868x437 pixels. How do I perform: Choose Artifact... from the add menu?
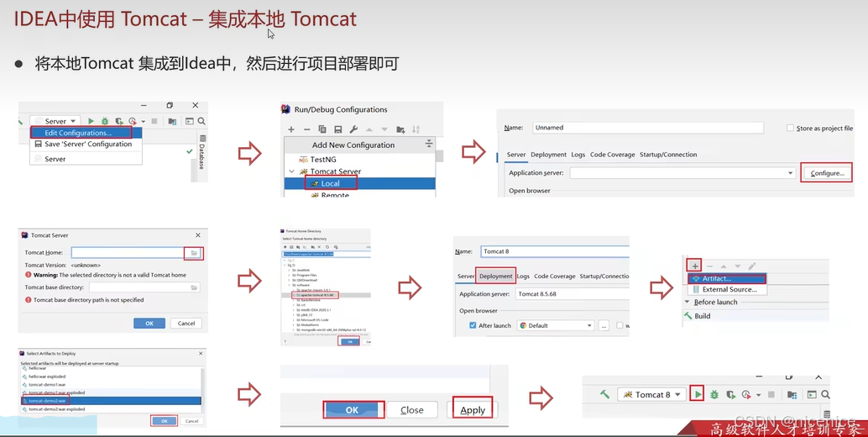[727, 279]
